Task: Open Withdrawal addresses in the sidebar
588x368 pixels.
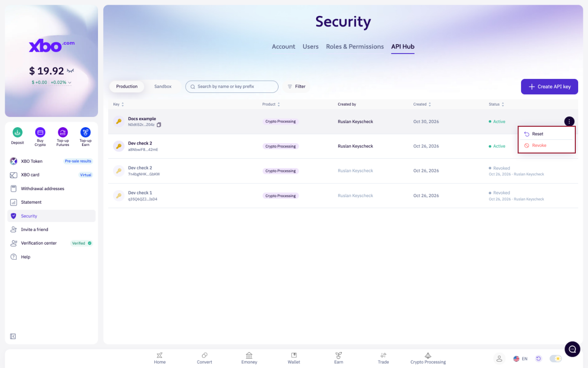Action: click(x=52, y=189)
